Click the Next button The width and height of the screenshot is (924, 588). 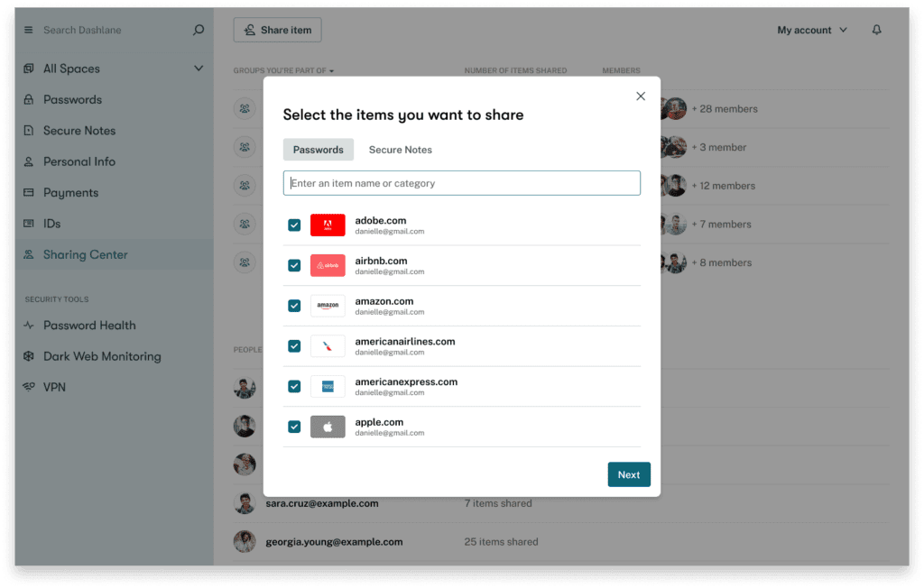click(x=629, y=473)
